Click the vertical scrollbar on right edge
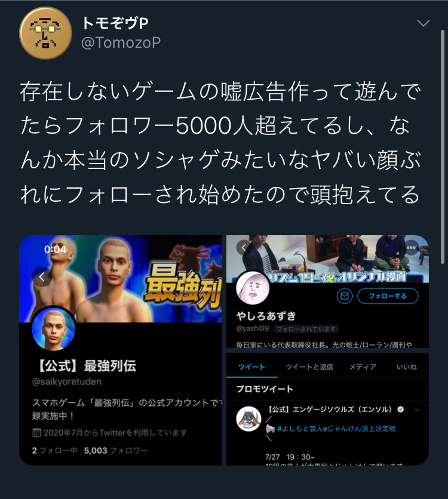Screen dimensions: 448x499 pos(442,146)
